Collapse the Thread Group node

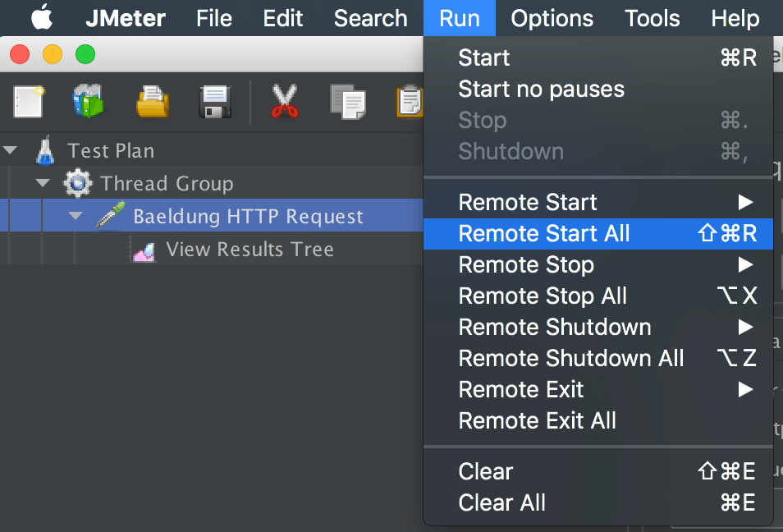(43, 183)
